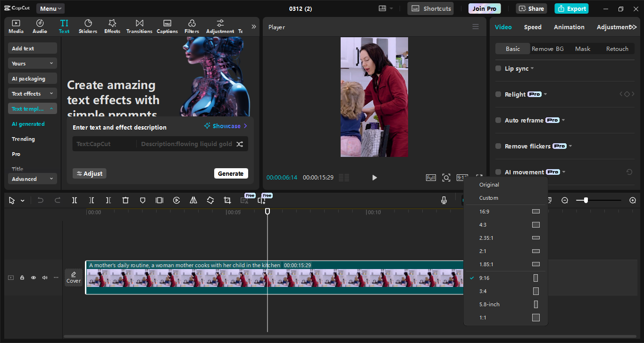Lock the main video track
This screenshot has width=644, height=343.
pyautogui.click(x=22, y=278)
